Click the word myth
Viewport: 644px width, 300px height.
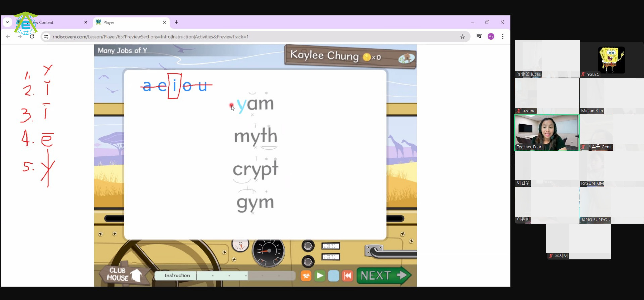(x=256, y=136)
